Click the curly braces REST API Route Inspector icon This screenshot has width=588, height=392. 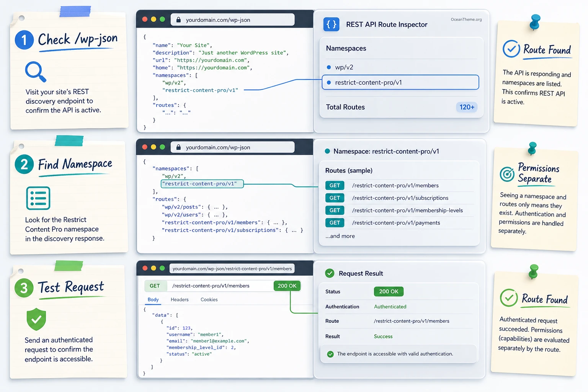pyautogui.click(x=332, y=24)
